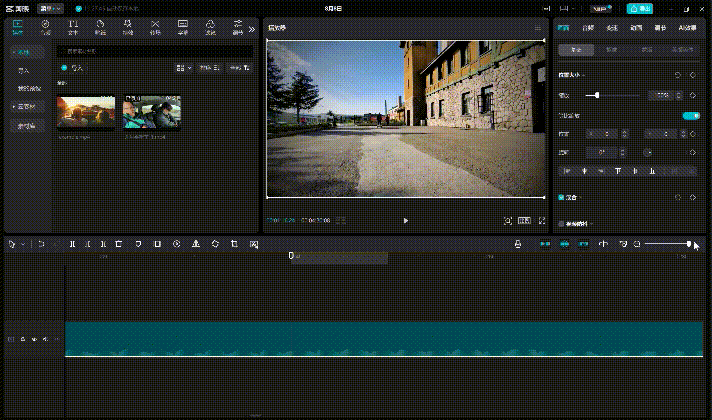Click the Import button in media panel

pyautogui.click(x=72, y=68)
